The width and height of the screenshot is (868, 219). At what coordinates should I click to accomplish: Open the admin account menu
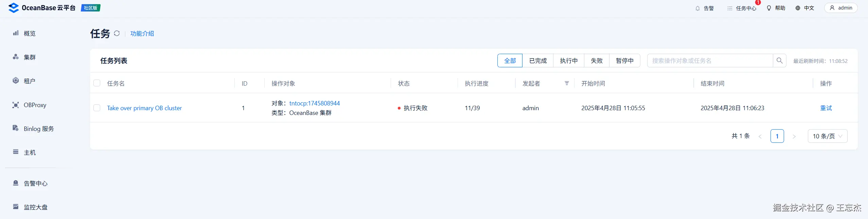tap(841, 8)
